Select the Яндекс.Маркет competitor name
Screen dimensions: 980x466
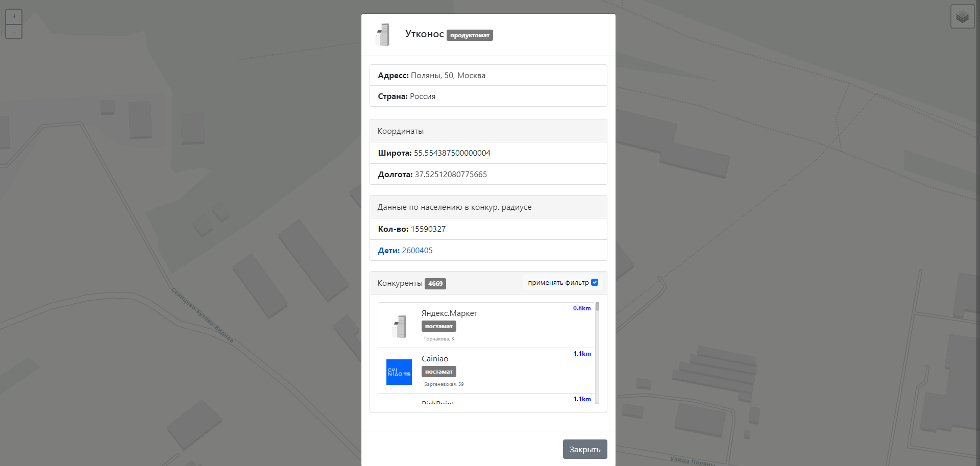pyautogui.click(x=449, y=313)
